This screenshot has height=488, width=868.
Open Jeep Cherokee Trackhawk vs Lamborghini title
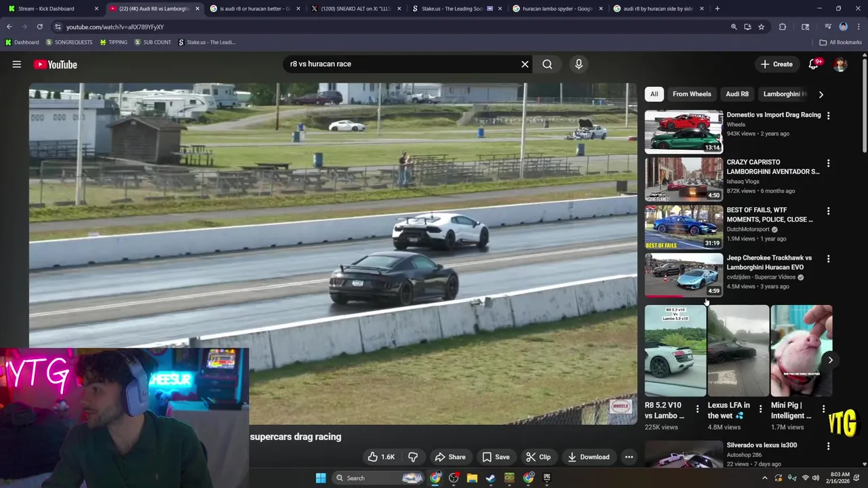point(769,262)
